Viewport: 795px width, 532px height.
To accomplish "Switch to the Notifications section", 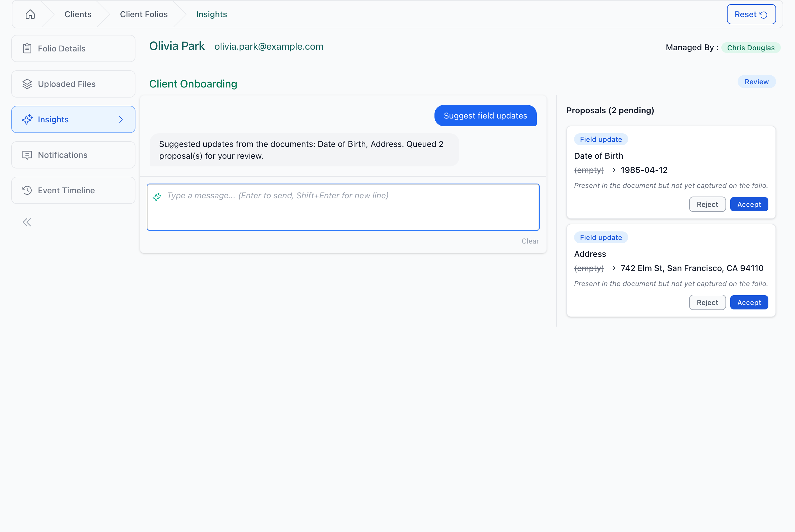I will [x=73, y=155].
